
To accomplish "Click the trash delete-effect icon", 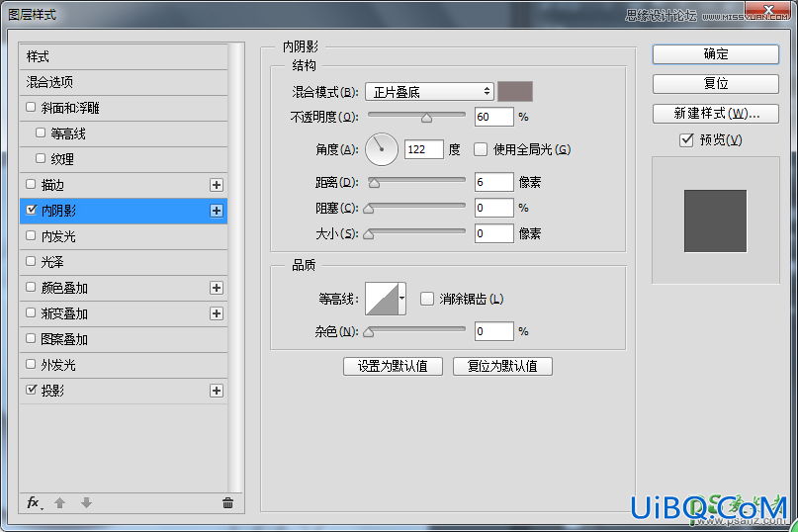I will [x=227, y=503].
